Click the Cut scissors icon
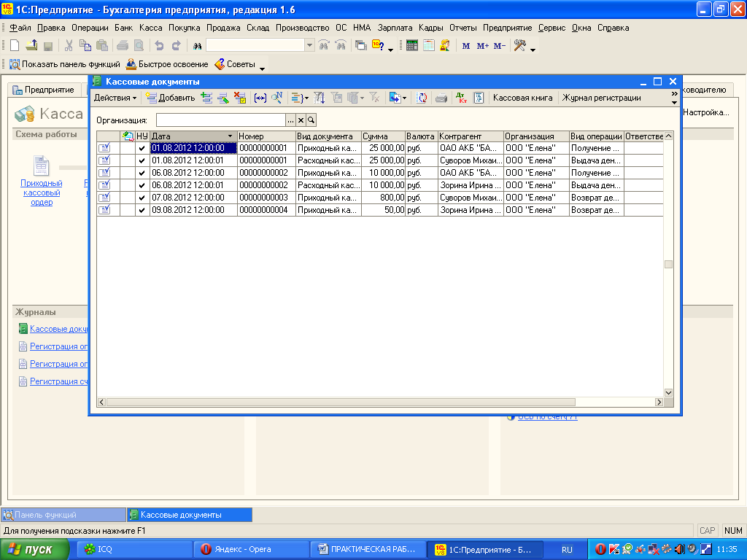This screenshot has height=560, width=747. (69, 46)
